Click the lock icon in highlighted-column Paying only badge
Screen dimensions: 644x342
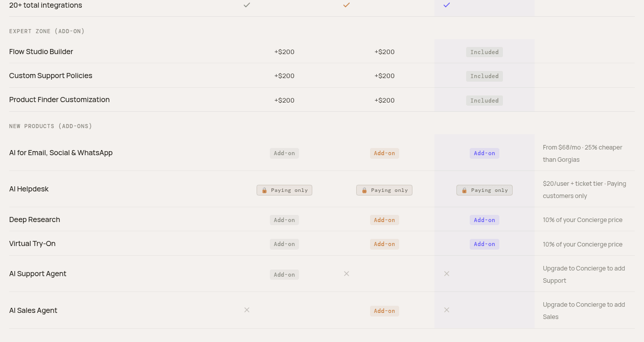tap(464, 190)
